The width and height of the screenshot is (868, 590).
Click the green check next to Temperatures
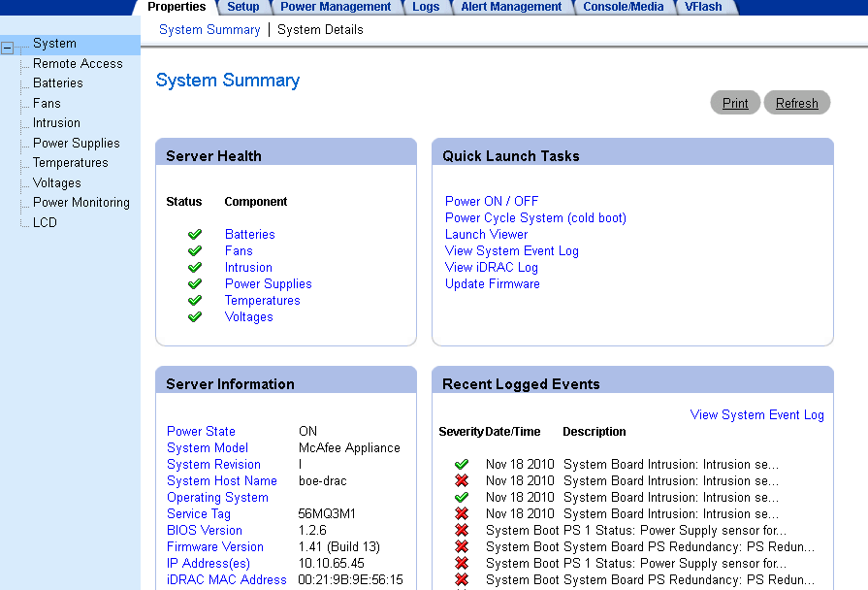(195, 301)
